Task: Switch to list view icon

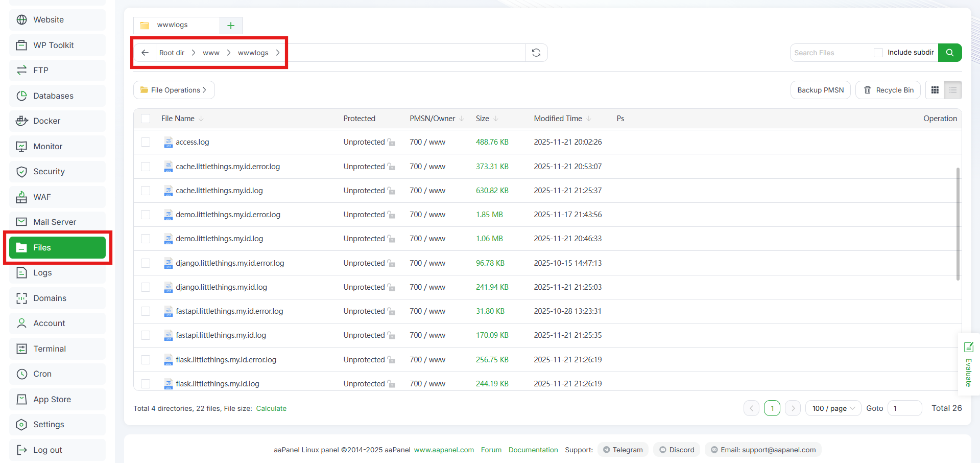Action: [x=953, y=90]
